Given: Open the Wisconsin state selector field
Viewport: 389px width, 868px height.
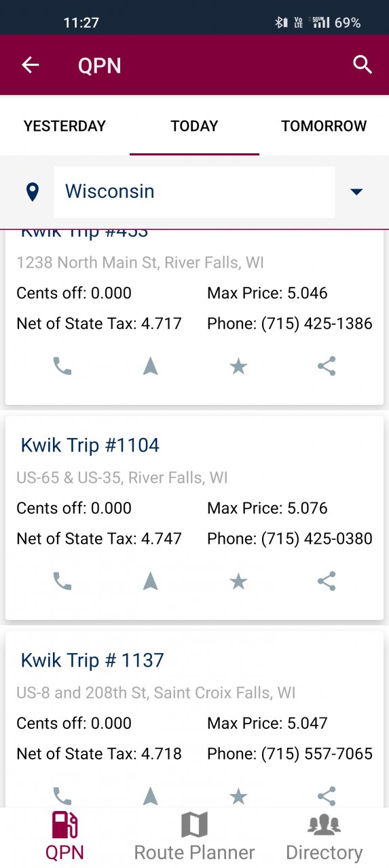Looking at the screenshot, I should tap(194, 192).
